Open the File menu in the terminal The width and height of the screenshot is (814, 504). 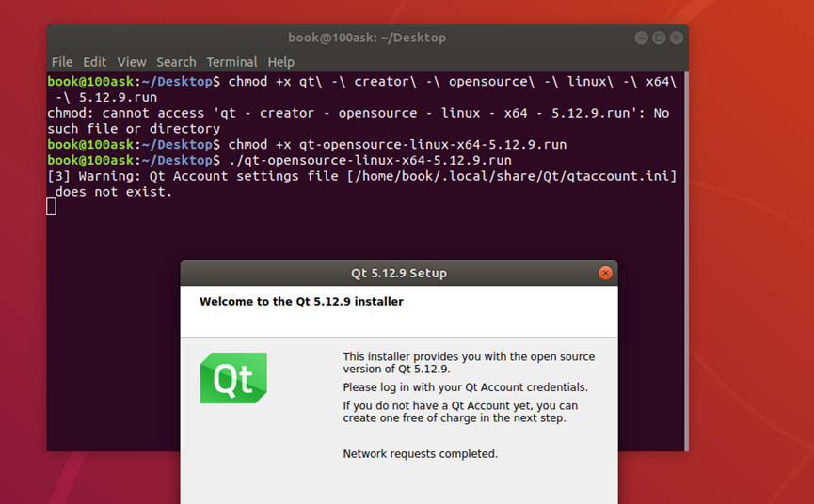[x=62, y=62]
